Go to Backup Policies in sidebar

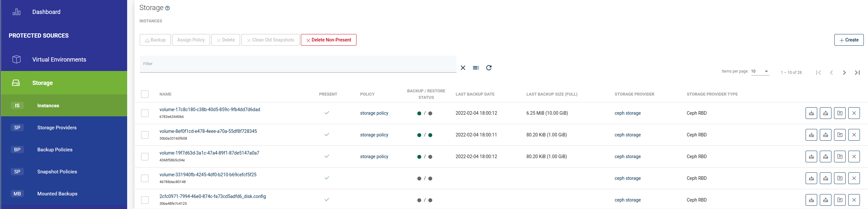[55, 150]
